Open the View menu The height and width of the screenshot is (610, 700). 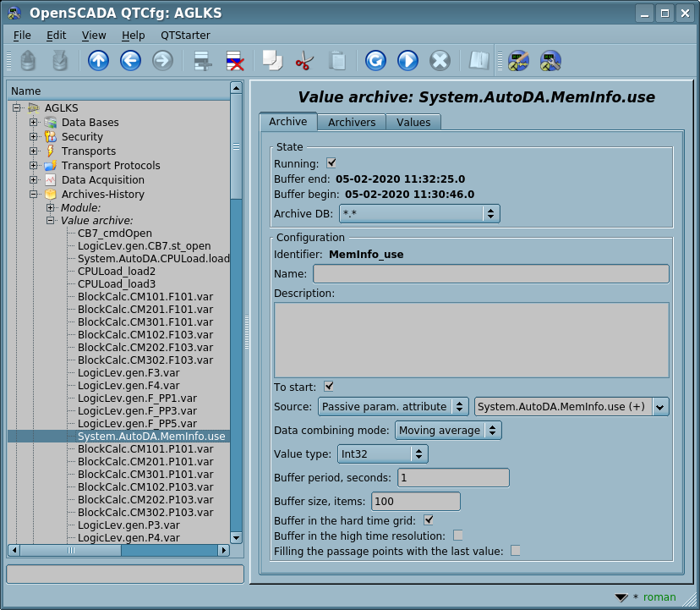point(94,36)
